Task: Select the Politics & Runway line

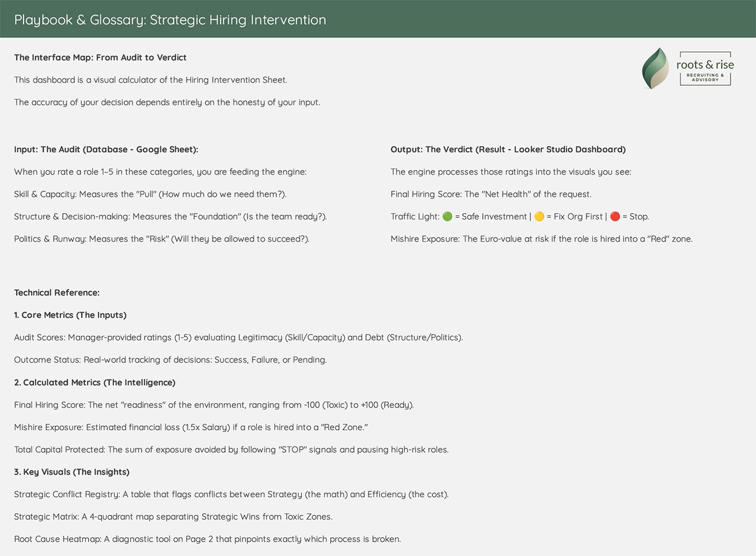Action: (161, 239)
